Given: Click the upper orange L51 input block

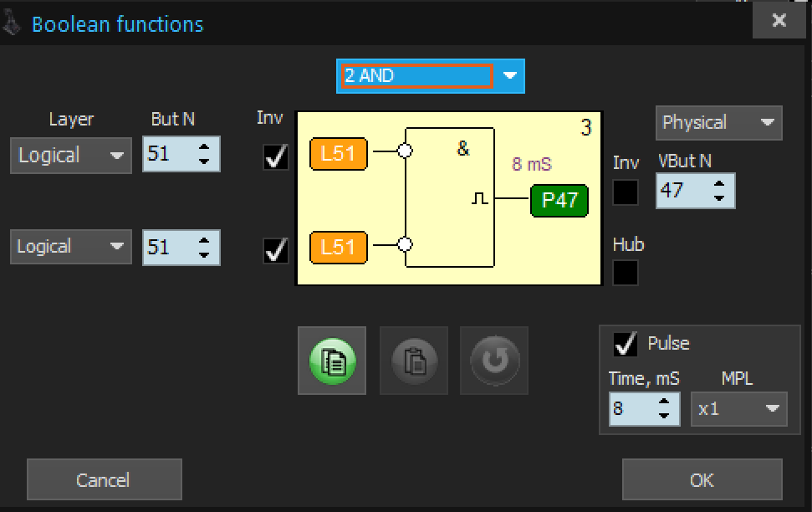Looking at the screenshot, I should coord(338,154).
